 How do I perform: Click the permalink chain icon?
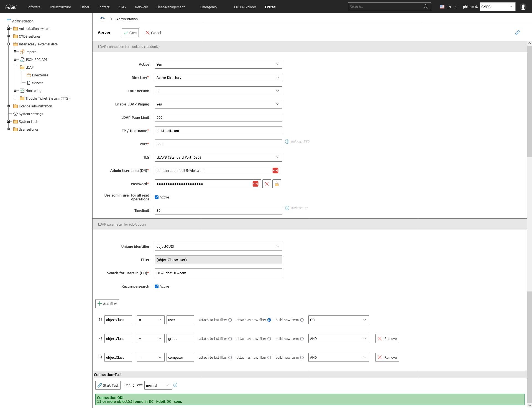pyautogui.click(x=517, y=33)
